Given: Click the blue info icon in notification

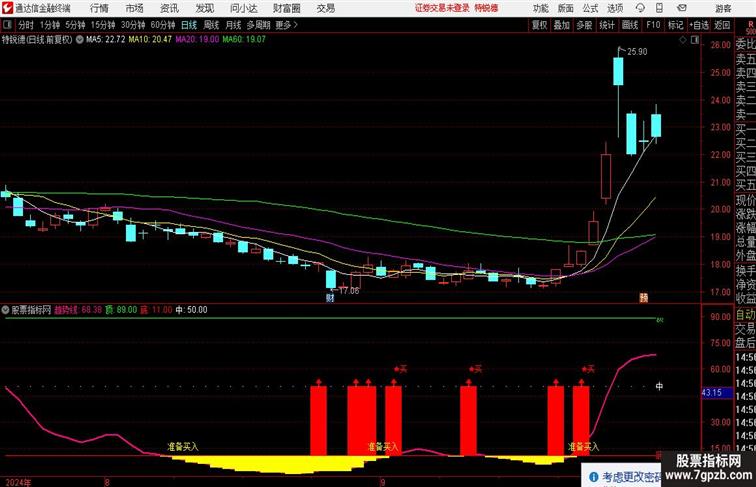Looking at the screenshot, I should coord(594,476).
